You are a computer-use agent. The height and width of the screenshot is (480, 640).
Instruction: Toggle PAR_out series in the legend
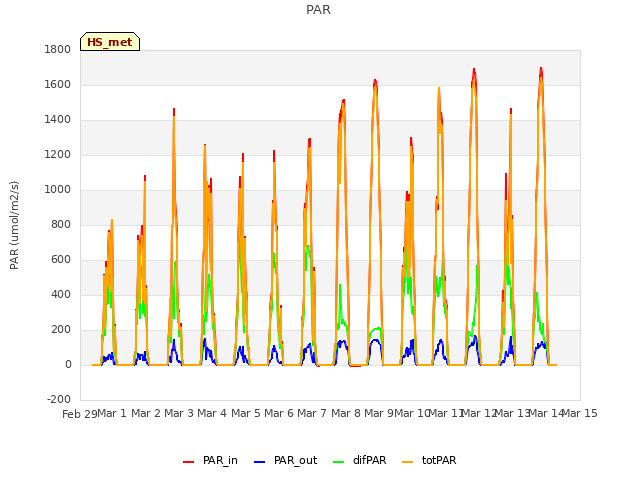tap(285, 460)
